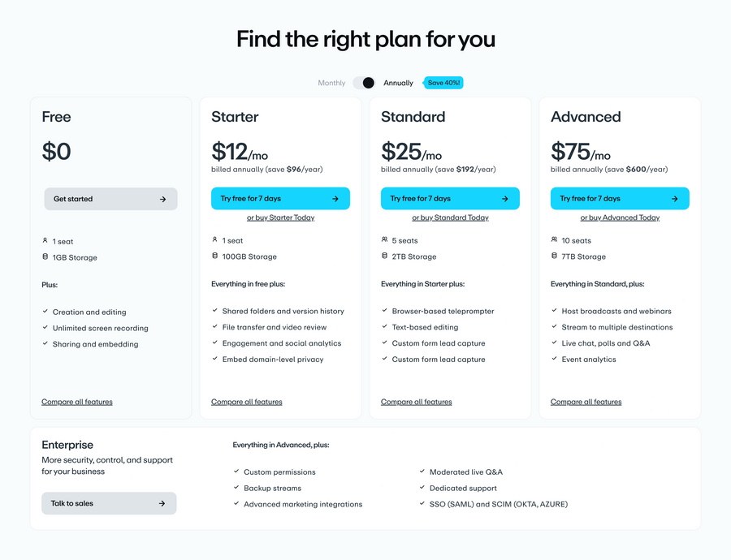Open Compare all features under Advanced plan

click(x=586, y=401)
